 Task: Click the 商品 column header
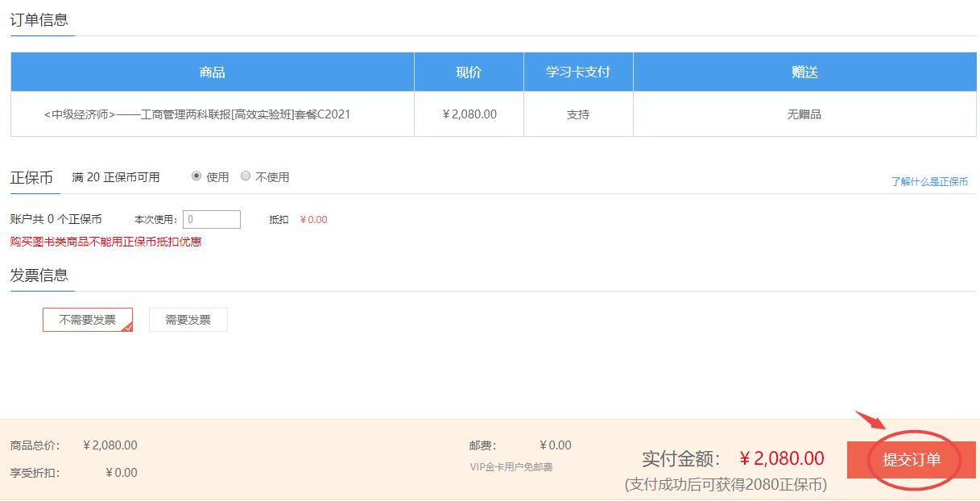(211, 72)
